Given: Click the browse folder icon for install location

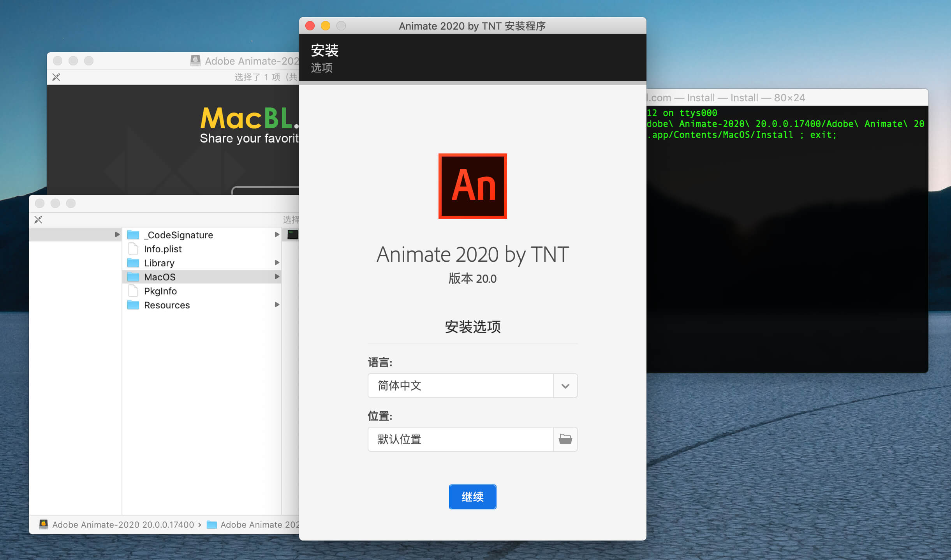Looking at the screenshot, I should [565, 439].
